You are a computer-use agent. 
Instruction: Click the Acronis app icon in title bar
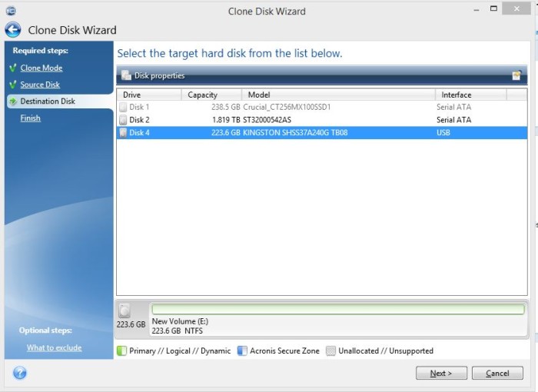click(11, 11)
